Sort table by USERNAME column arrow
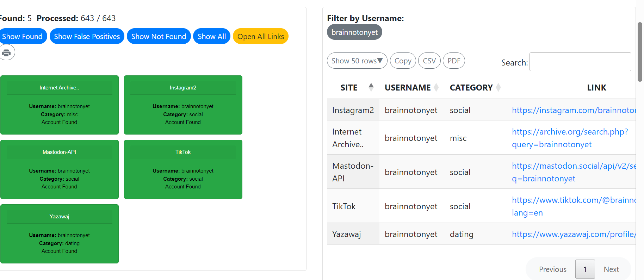The image size is (644, 280). (436, 87)
